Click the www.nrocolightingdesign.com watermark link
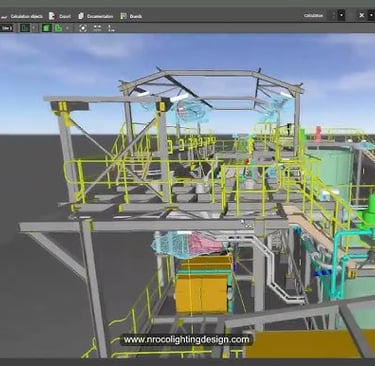375x366 pixels. (186, 340)
